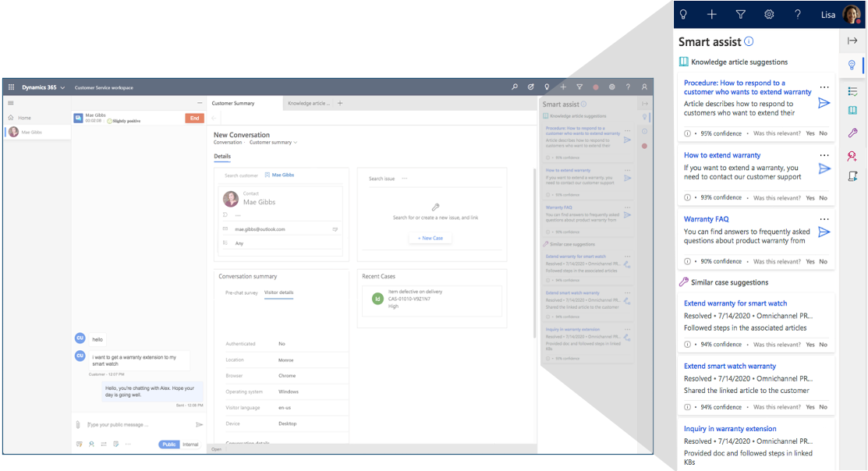This screenshot has width=868, height=471.
Task: Open the Knowledge search book icon in right sidebar
Action: click(852, 112)
